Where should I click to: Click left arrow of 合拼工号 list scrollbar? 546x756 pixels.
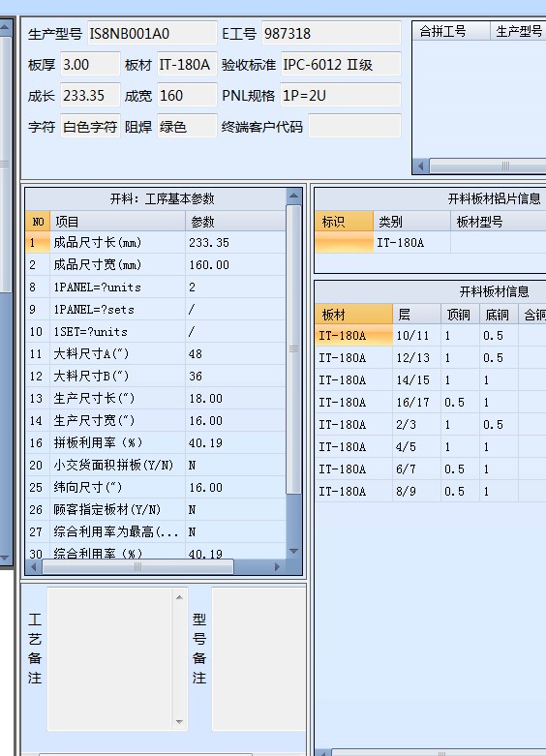[421, 166]
